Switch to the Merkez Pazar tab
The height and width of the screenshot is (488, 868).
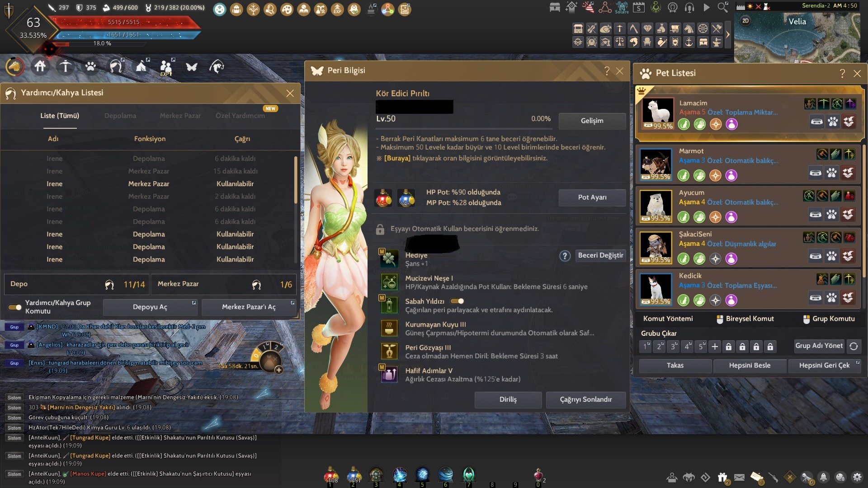pos(180,116)
